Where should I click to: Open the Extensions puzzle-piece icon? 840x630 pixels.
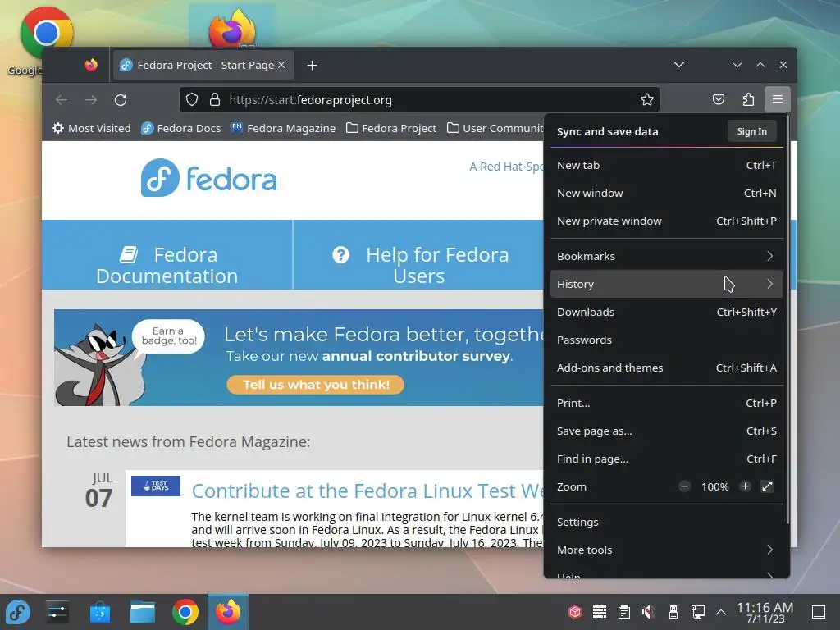pos(748,99)
